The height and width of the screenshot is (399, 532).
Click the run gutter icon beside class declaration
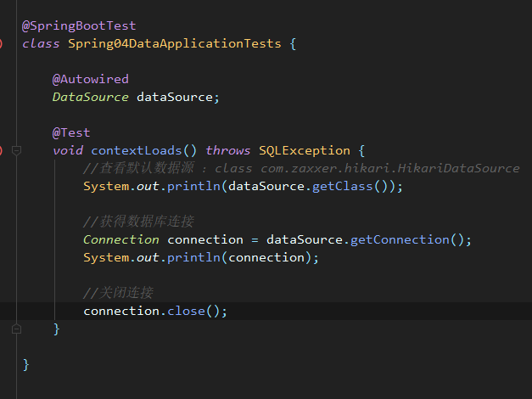(x=2, y=43)
